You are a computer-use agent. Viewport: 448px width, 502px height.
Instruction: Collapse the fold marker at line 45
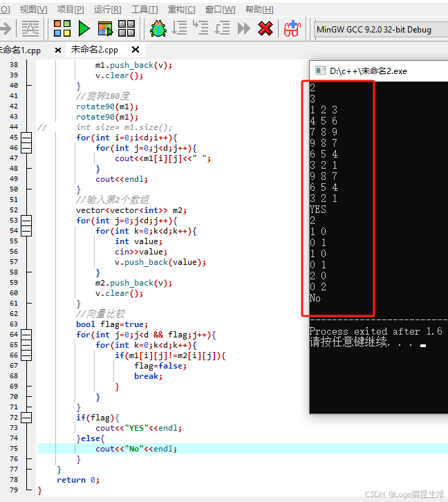click(26, 138)
